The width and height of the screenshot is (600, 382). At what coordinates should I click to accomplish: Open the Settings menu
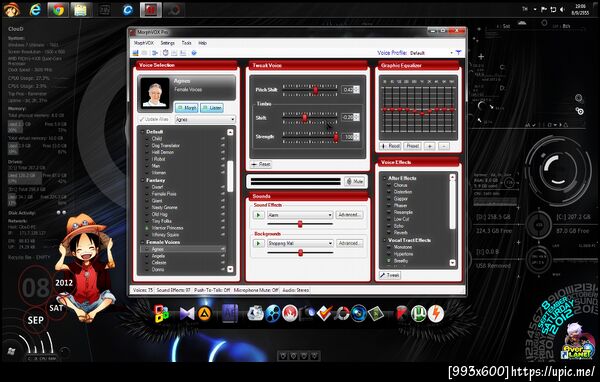click(x=168, y=43)
